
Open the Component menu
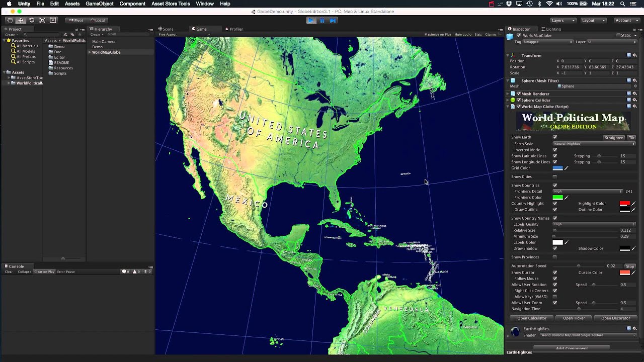[x=132, y=4]
